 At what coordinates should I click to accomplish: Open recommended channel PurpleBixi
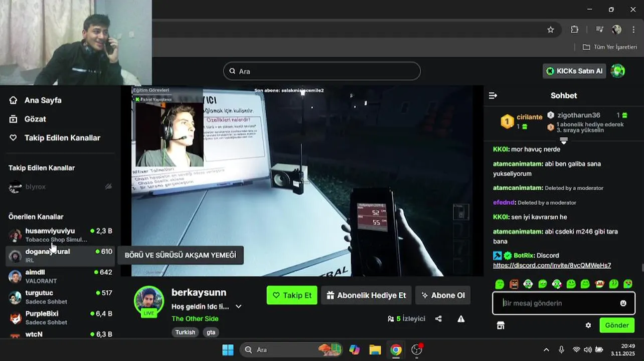coord(60,317)
